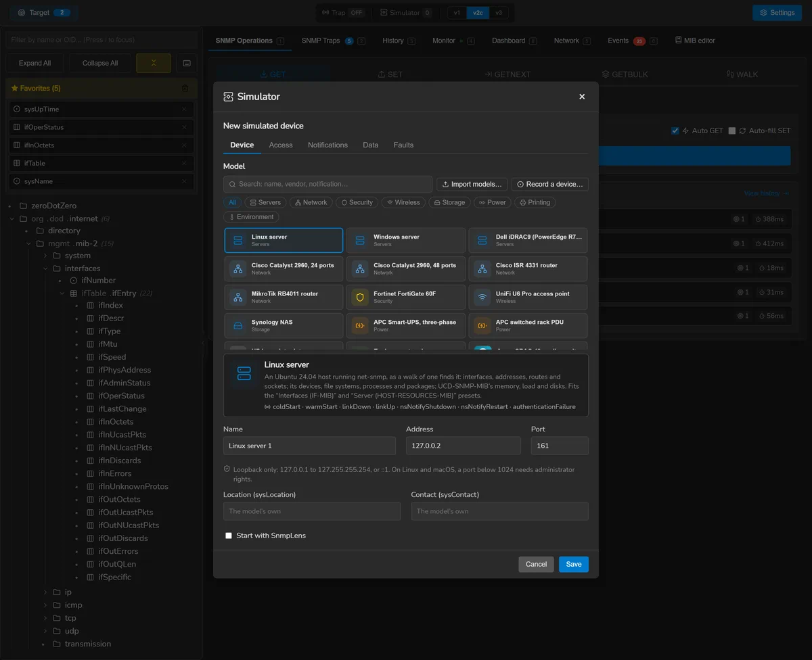Image resolution: width=812 pixels, height=660 pixels.
Task: Remove ifOperStatus from favorites
Action: click(184, 127)
